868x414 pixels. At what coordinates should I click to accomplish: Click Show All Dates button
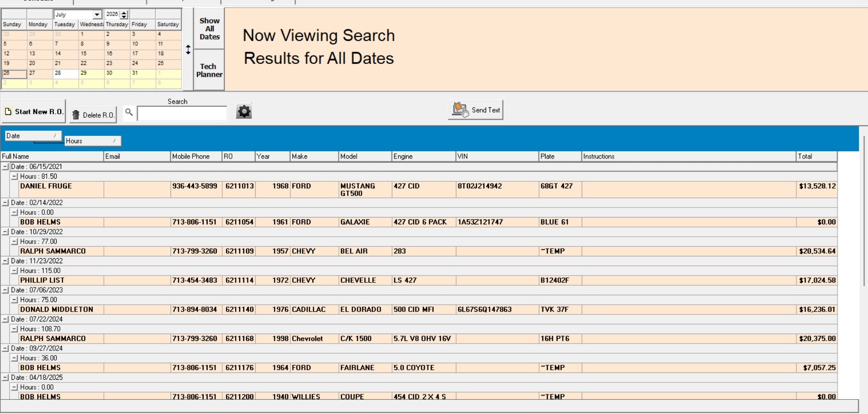[x=209, y=29]
